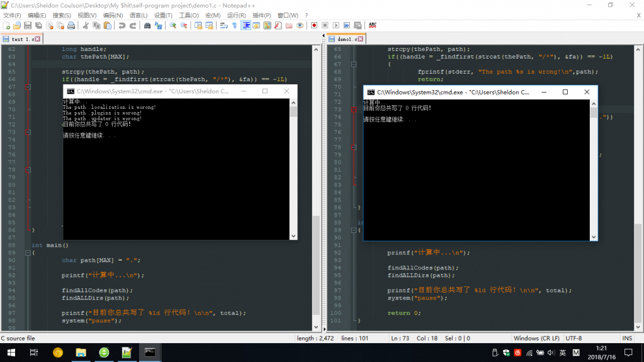This screenshot has height=362, width=644.
Task: Collapse fold marker at line 73, right pane
Action: [354, 110]
